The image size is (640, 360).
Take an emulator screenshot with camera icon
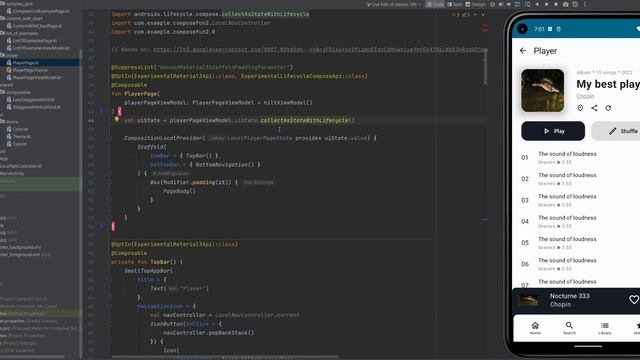(565, 4)
